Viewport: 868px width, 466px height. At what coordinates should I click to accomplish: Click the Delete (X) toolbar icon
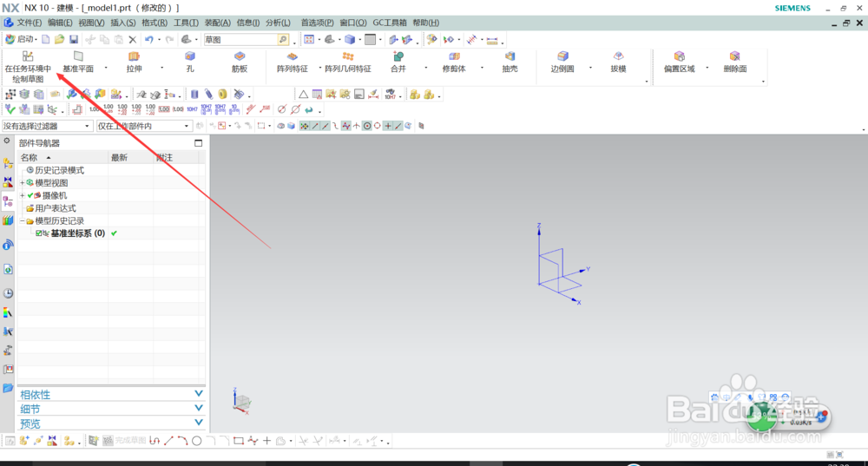(x=132, y=39)
